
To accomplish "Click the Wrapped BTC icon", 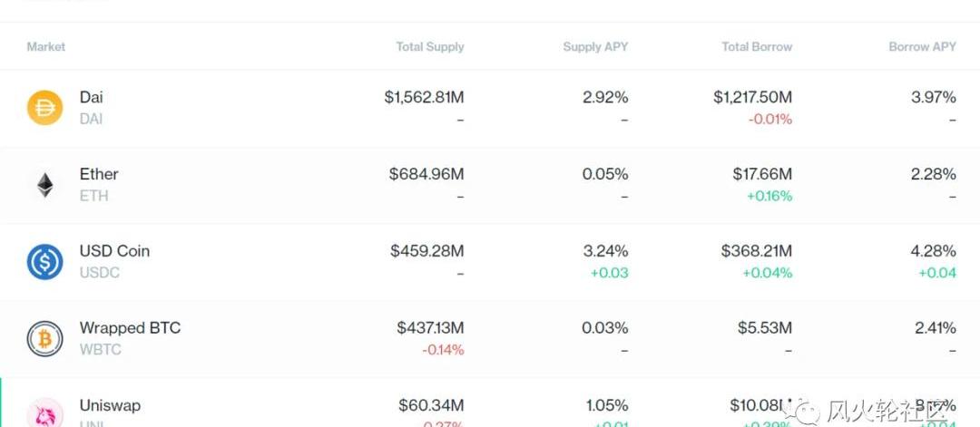I will [x=44, y=339].
